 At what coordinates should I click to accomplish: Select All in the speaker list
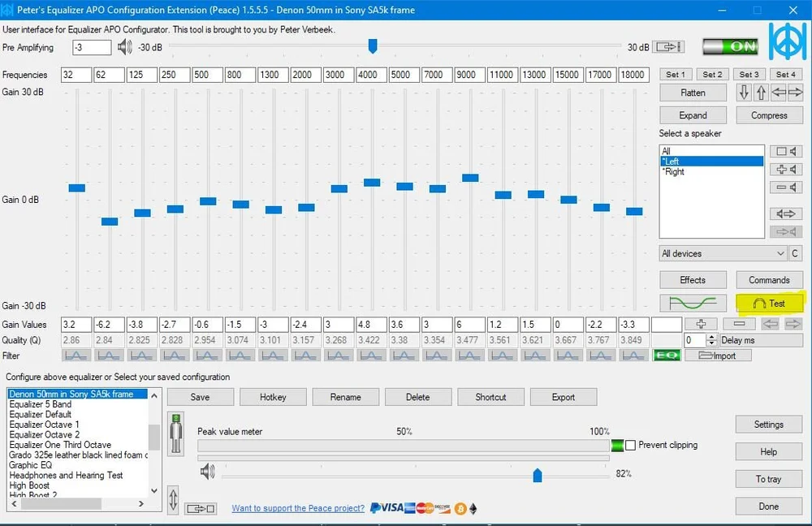(711, 151)
